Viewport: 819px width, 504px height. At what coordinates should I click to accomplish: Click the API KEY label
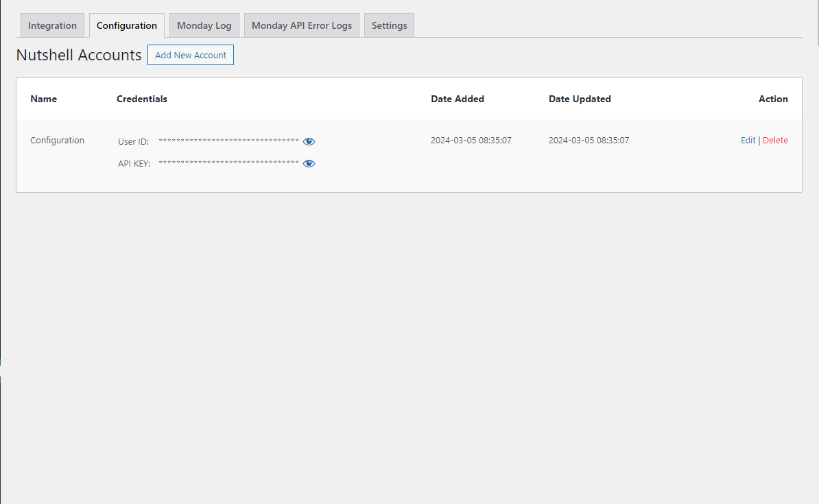pos(134,163)
